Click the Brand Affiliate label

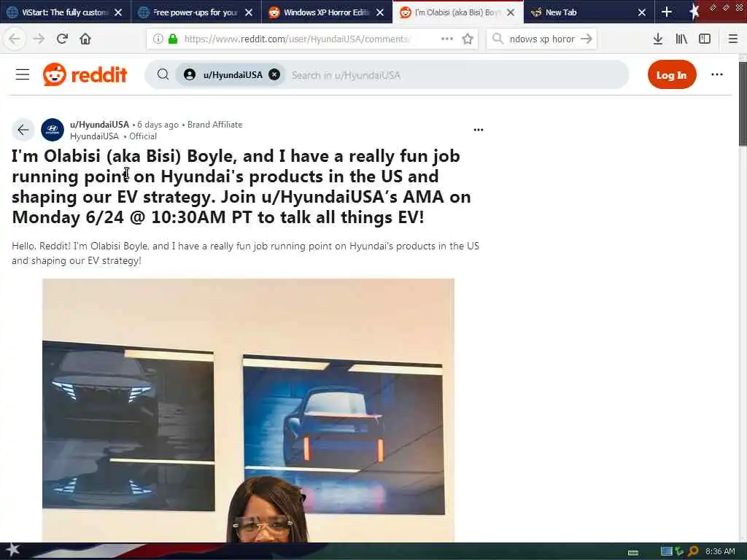pyautogui.click(x=215, y=124)
